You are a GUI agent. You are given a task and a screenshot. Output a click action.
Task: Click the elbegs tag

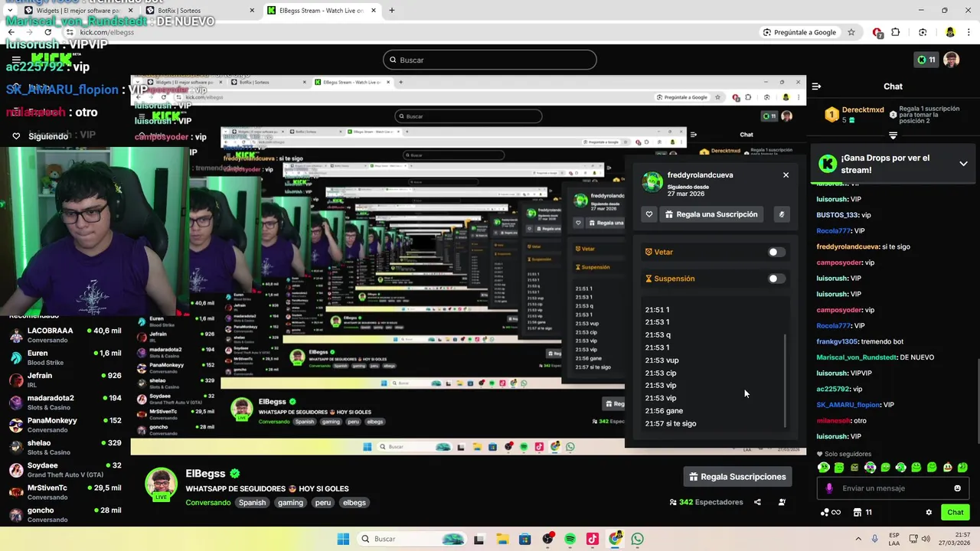pyautogui.click(x=354, y=503)
